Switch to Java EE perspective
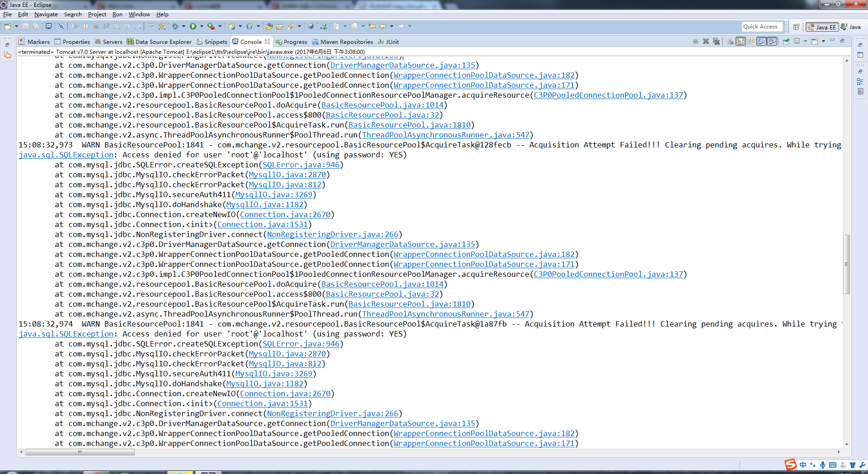 click(x=822, y=27)
